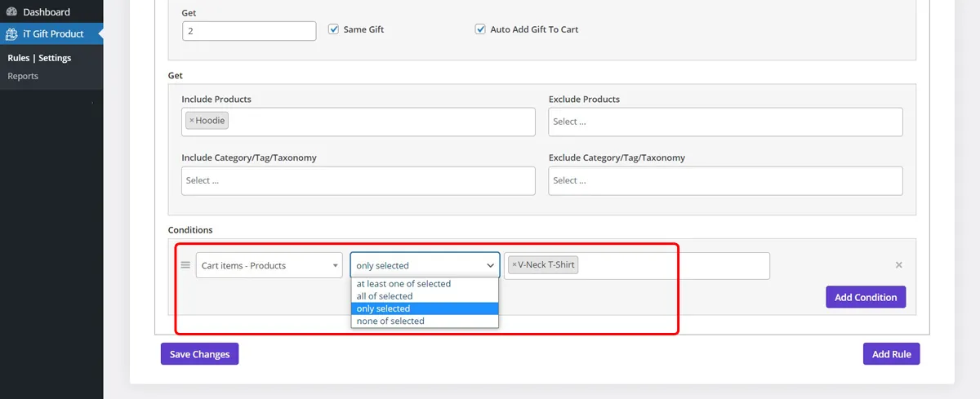Click the iT Gift Product gift icon
The image size is (980, 399).
11,34
